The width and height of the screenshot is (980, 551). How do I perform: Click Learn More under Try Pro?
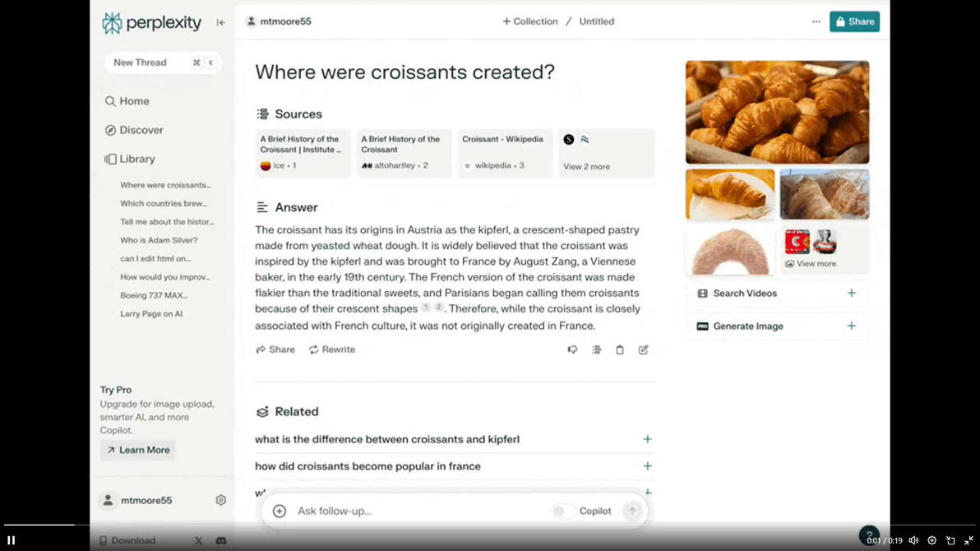coord(137,450)
